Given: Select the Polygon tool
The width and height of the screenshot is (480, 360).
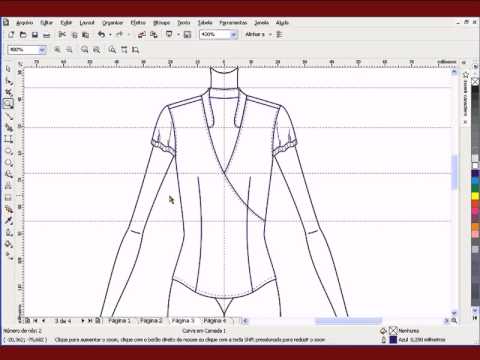Looking at the screenshot, I should [x=8, y=162].
